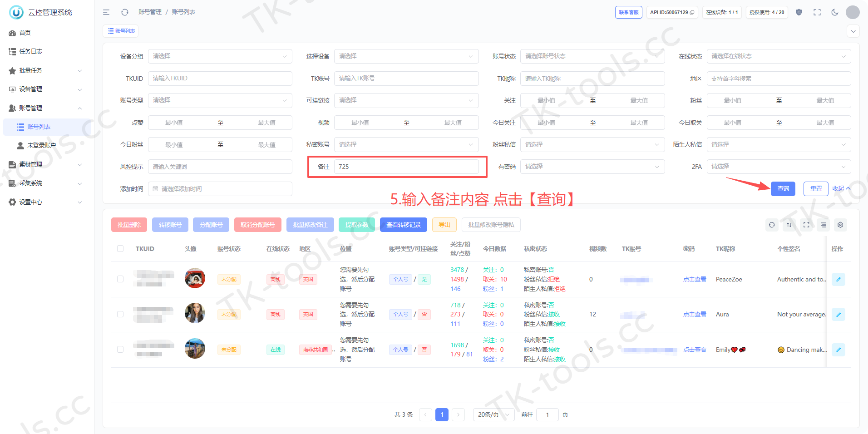
Task: Select all rows with header checkbox
Action: tap(120, 249)
